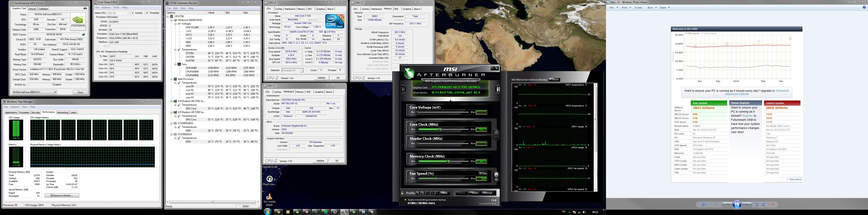Open the View menu in CPUID Hardware Monitor

click(183, 8)
